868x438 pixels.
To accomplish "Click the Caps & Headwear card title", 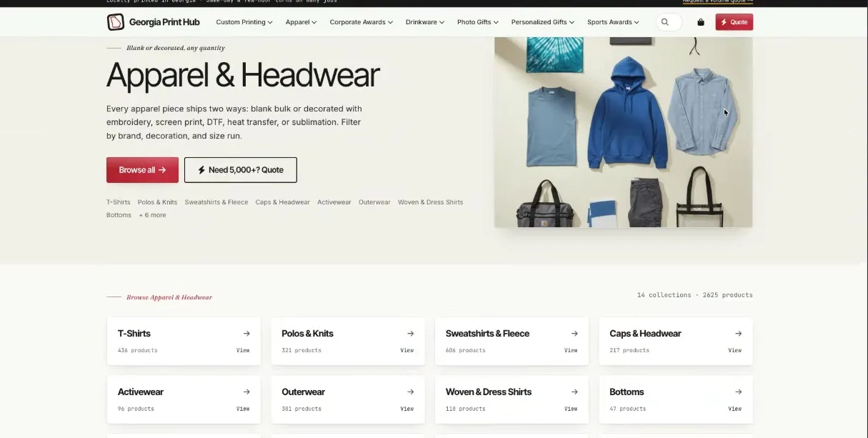I will [645, 334].
